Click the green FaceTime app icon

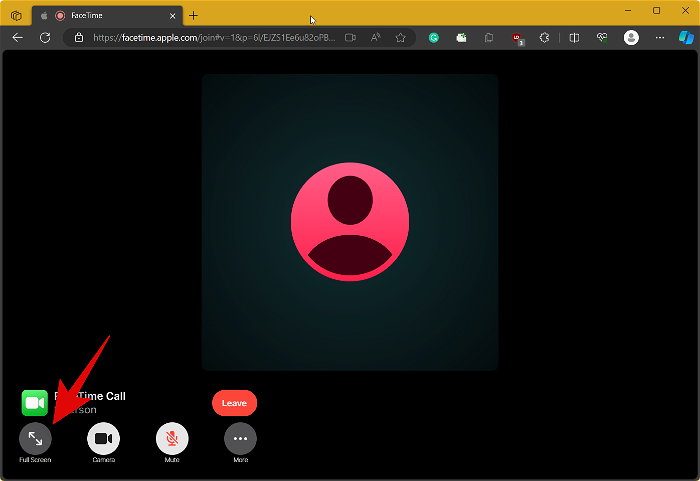[x=35, y=403]
